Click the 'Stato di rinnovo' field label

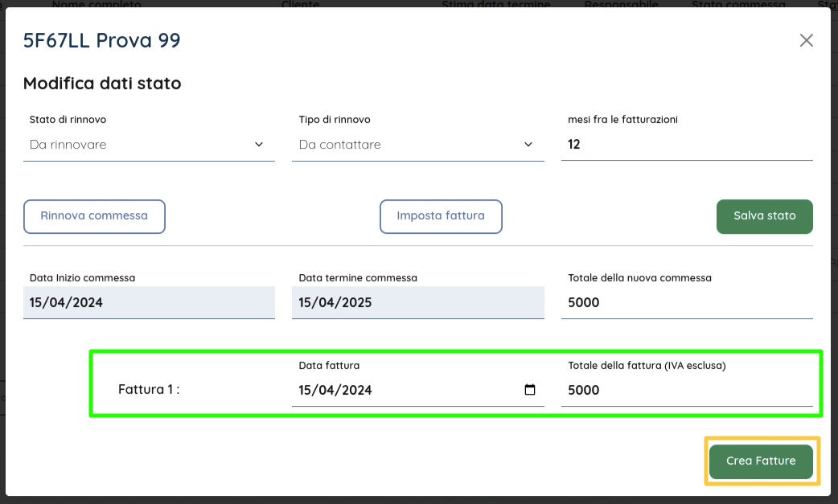[x=68, y=120]
